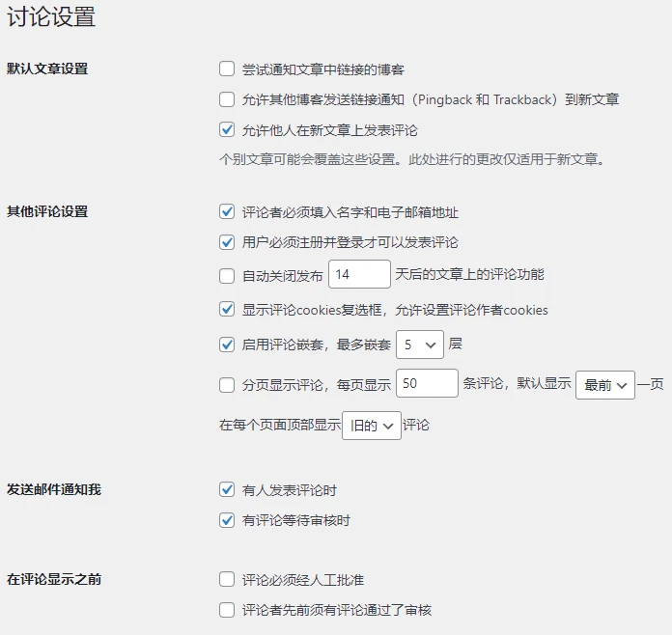Viewport: 672px width, 635px height.
Task: Toggle '评论者必须填入名字和电子邮箱地址' checkbox
Action: tap(227, 212)
